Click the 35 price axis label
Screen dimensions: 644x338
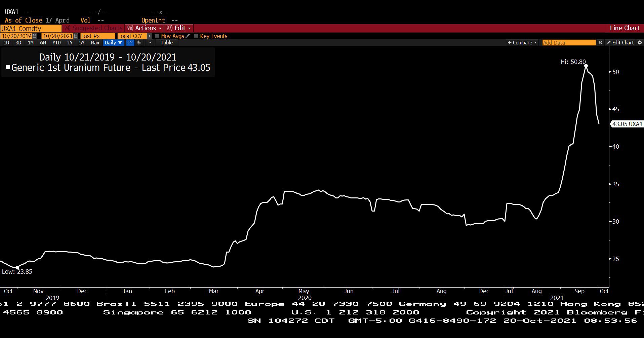pos(615,184)
